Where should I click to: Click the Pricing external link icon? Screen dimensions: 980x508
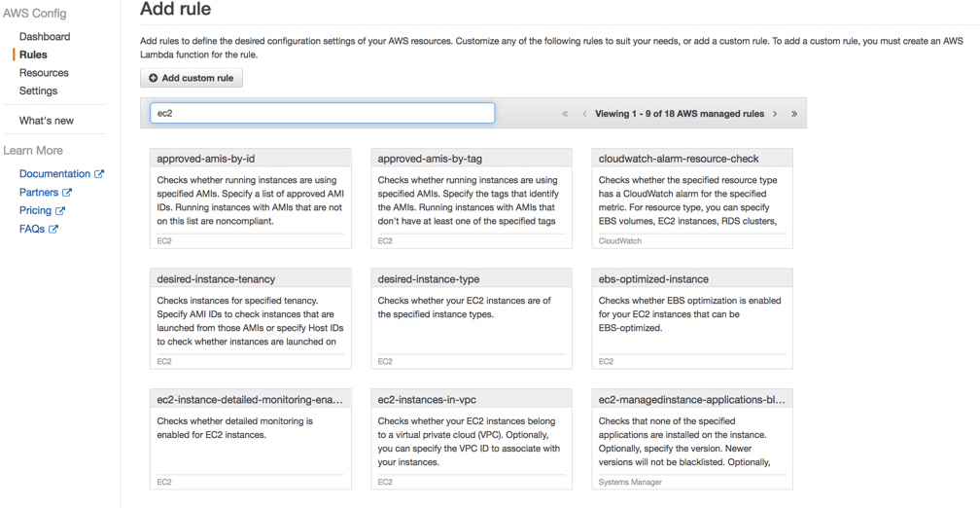pyautogui.click(x=60, y=211)
